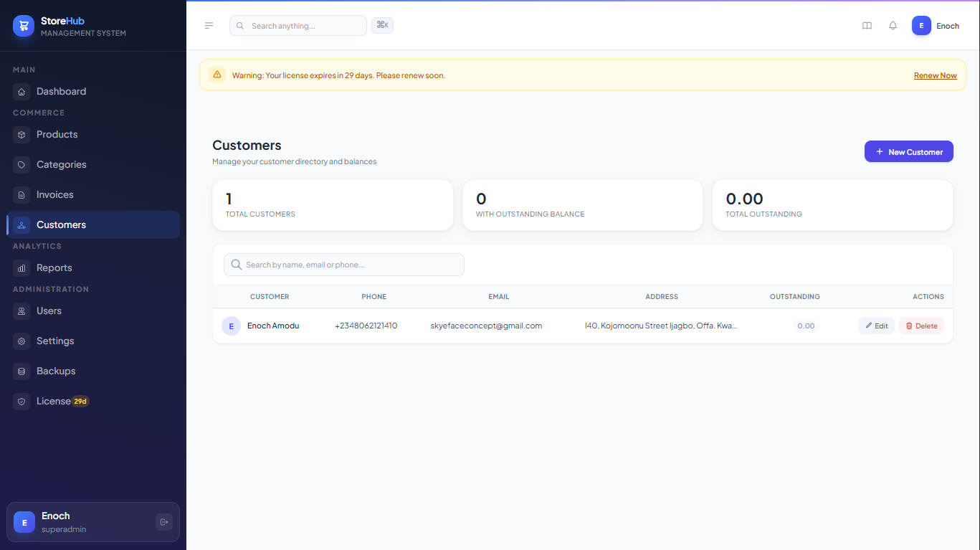Screen dimensions: 980x550
Task: Click the Enoch Amodu customer name
Action: click(x=273, y=326)
